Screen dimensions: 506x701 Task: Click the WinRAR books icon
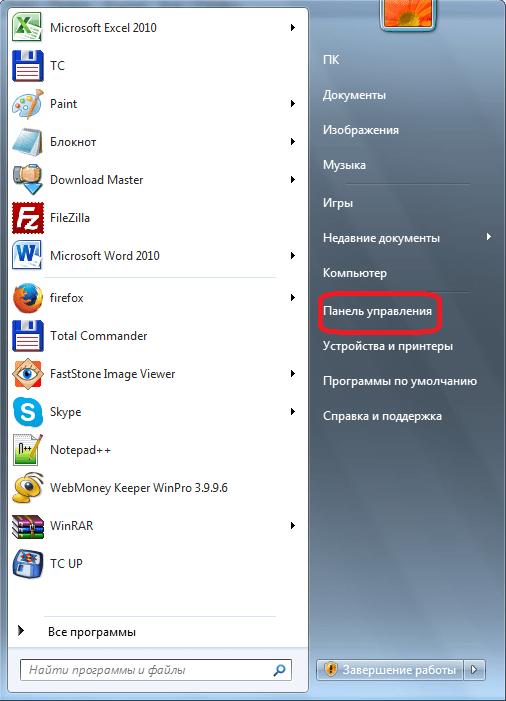(x=28, y=526)
